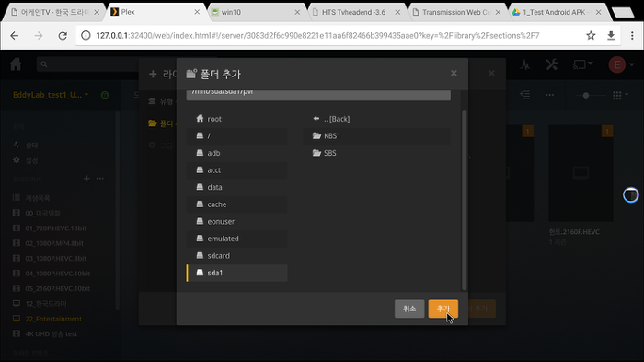Open the 05_2160P.HEVC.10bit library
Screen dimensions: 644x362
(57, 289)
